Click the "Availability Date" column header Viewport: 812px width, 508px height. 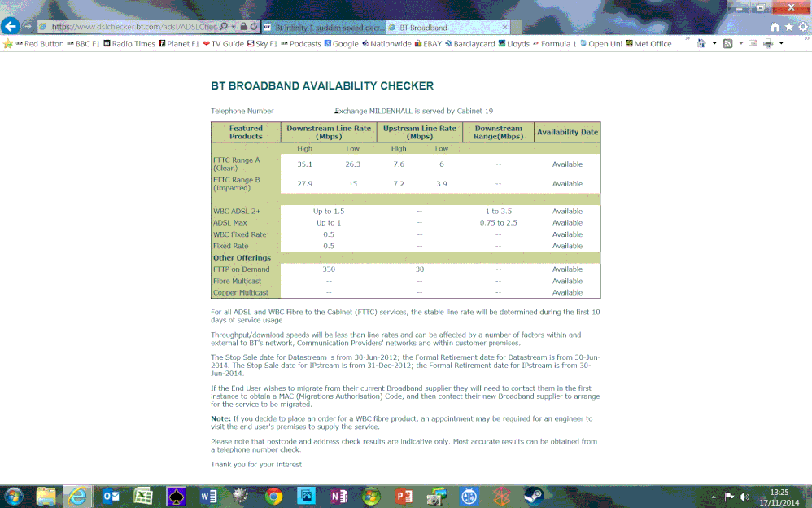coord(567,132)
